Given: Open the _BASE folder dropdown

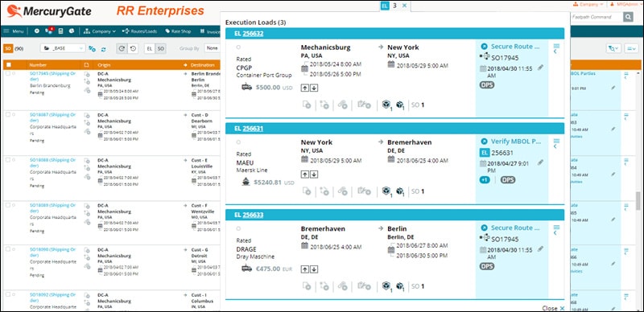Looking at the screenshot, I should pos(63,48).
